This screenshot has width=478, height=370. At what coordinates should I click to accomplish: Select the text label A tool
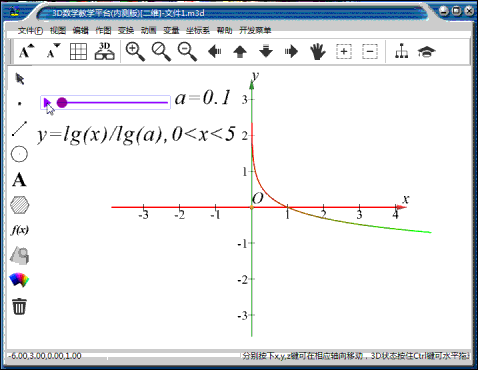[19, 180]
